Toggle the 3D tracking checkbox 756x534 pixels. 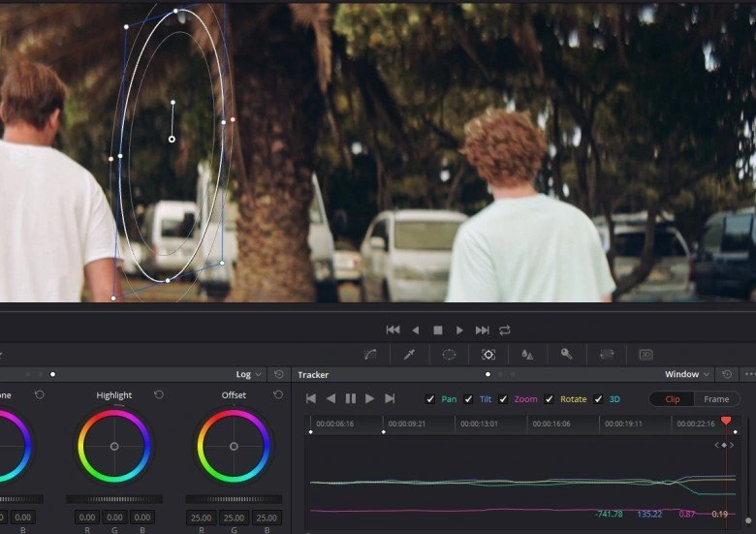[x=598, y=399]
